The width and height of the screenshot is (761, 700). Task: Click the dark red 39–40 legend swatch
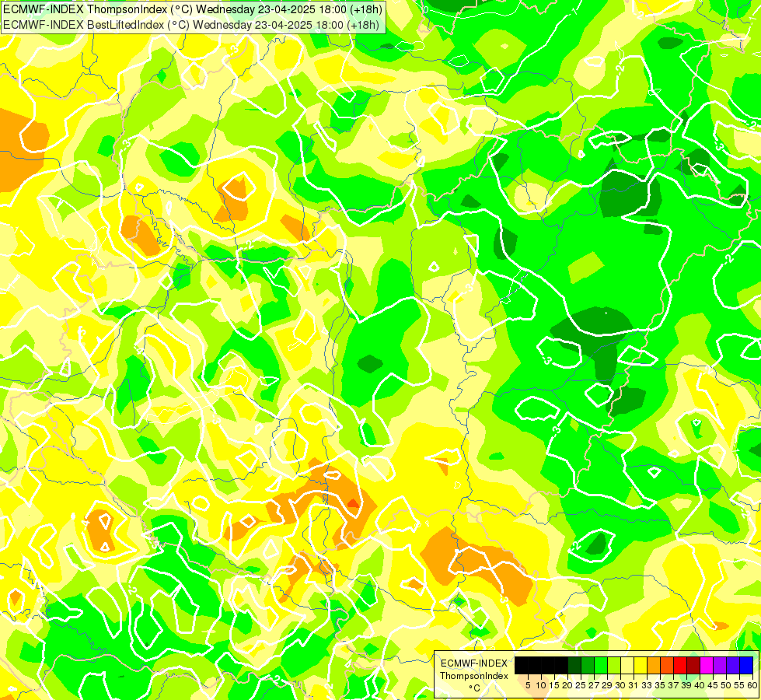click(693, 666)
